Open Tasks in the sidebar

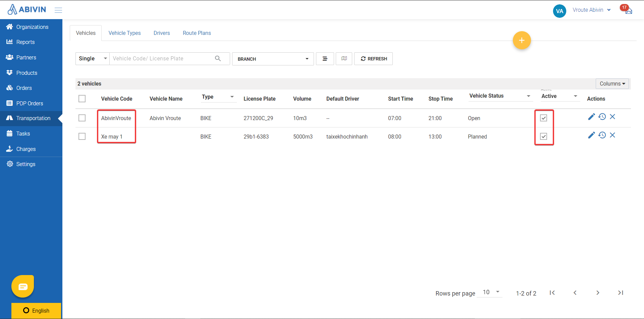coord(31,134)
